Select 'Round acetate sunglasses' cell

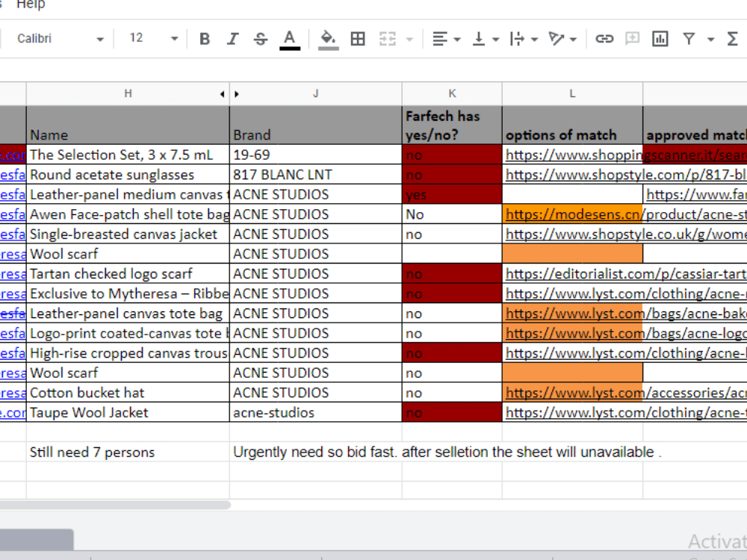128,175
